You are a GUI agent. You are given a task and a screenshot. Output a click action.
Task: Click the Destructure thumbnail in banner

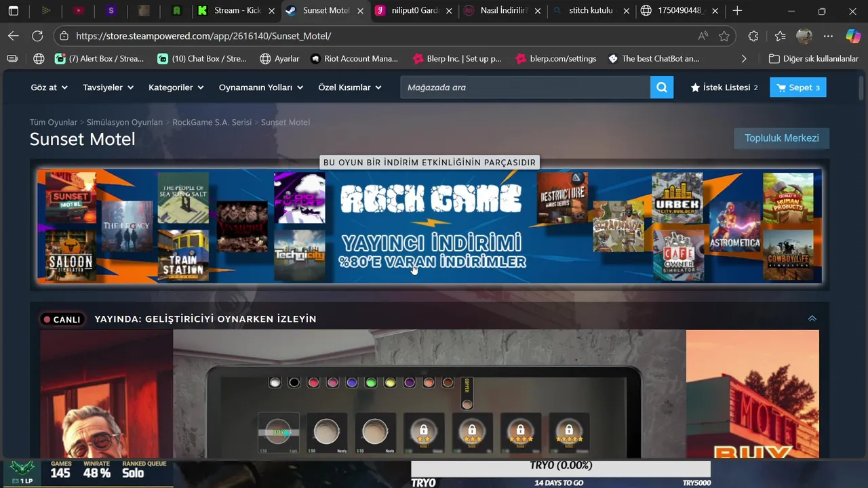point(563,198)
